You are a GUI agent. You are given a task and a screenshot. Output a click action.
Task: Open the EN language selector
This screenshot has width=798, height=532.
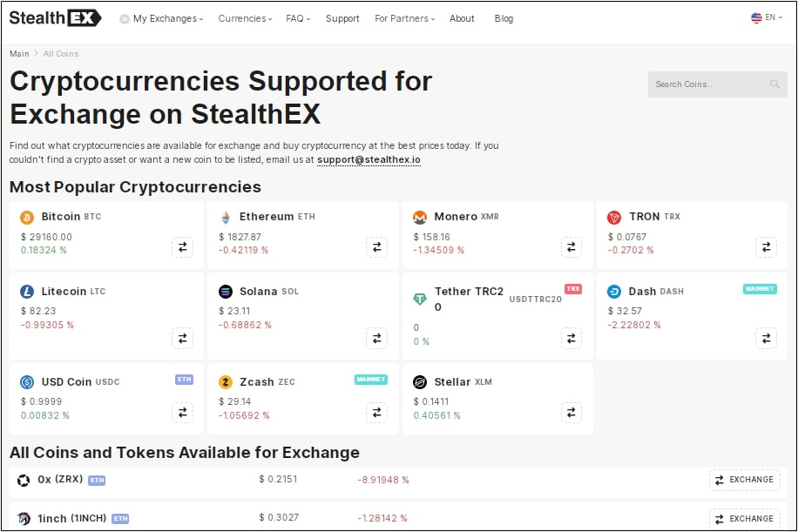(x=767, y=17)
